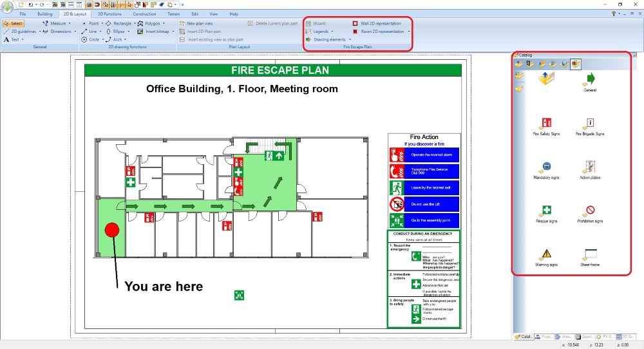Switch to the Catalog bottom panel tab
644x349 pixels.
click(523, 337)
